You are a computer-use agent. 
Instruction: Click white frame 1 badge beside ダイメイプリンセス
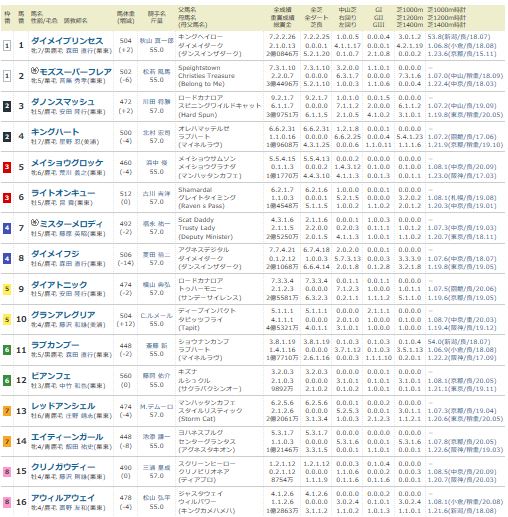7,45
